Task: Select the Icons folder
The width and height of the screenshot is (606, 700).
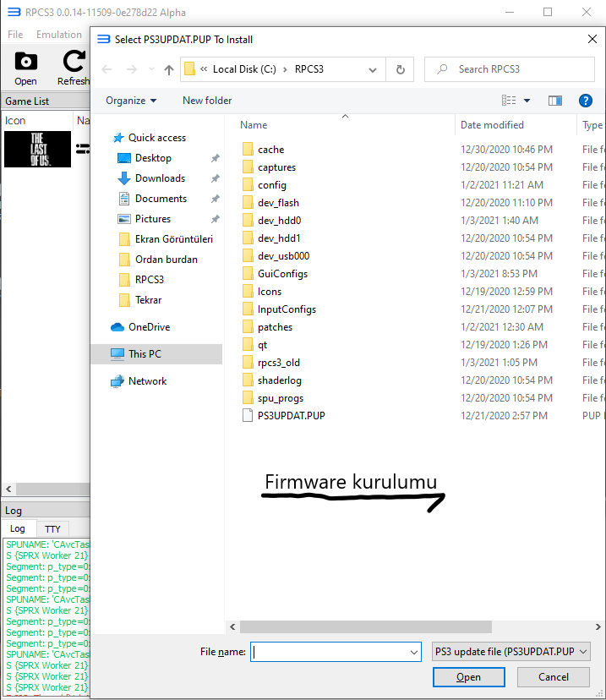Action: [270, 292]
